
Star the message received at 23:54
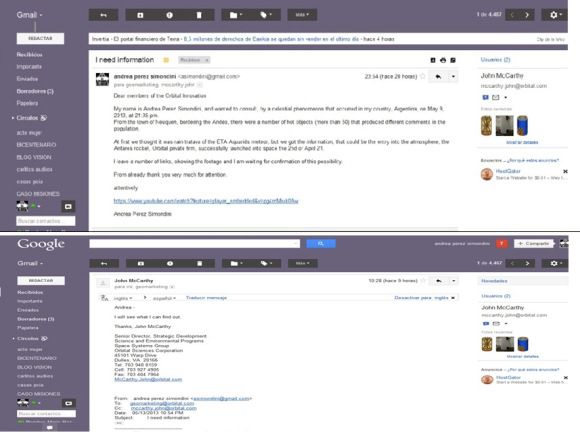click(x=422, y=77)
